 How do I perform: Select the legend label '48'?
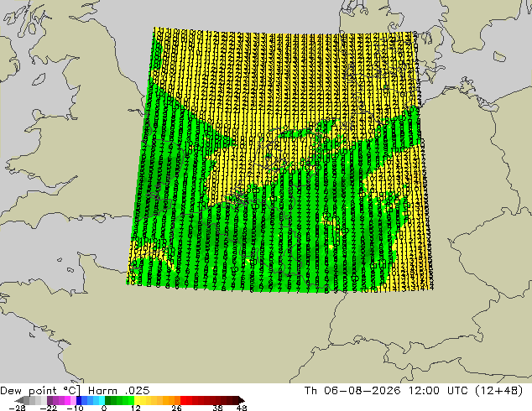pos(242,408)
